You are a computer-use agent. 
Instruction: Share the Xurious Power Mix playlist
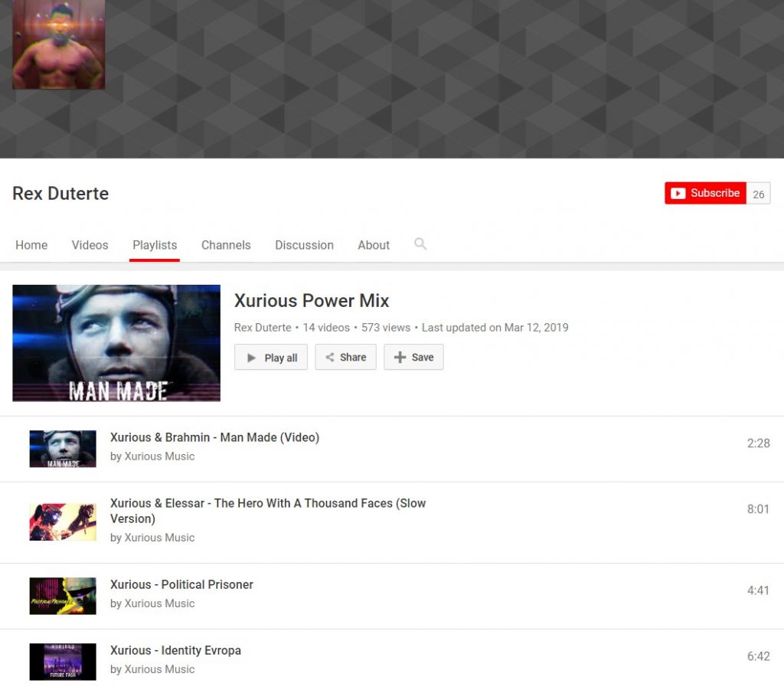click(x=345, y=357)
